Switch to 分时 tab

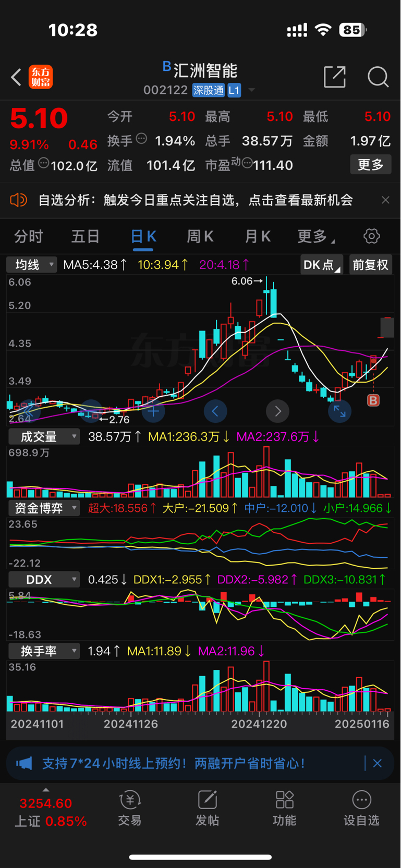29,237
